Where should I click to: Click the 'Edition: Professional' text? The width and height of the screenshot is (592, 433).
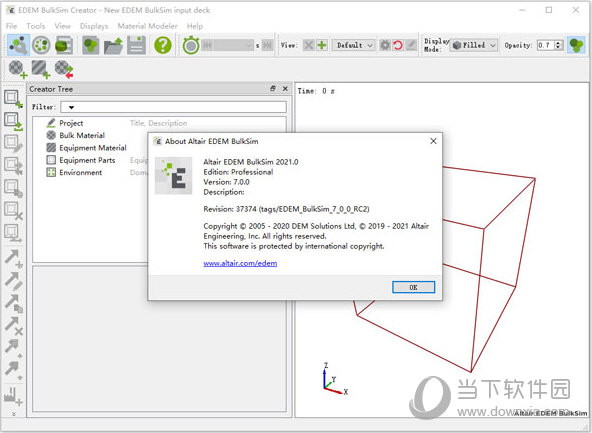pos(238,172)
